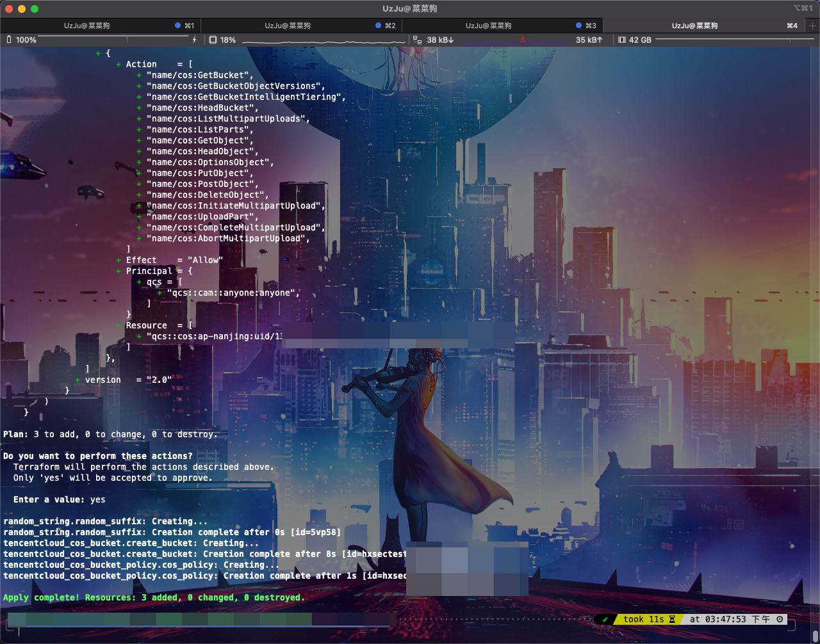Click the blue activity dot on tab ⌘1
This screenshot has height=644, width=820.
click(x=178, y=26)
